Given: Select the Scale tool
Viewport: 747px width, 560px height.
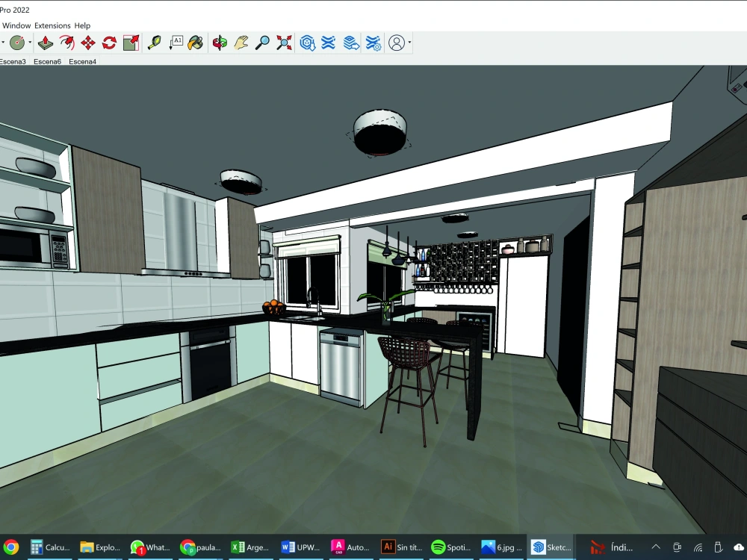Looking at the screenshot, I should pos(130,43).
